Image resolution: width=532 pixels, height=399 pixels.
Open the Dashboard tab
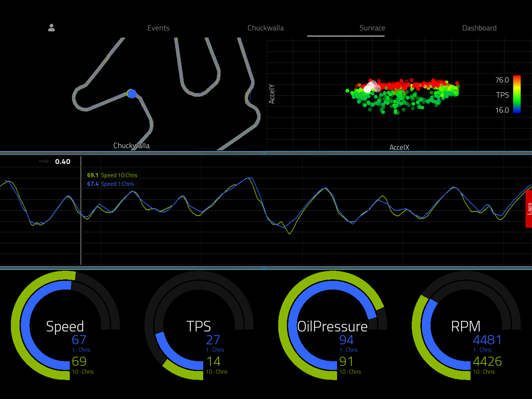click(479, 28)
